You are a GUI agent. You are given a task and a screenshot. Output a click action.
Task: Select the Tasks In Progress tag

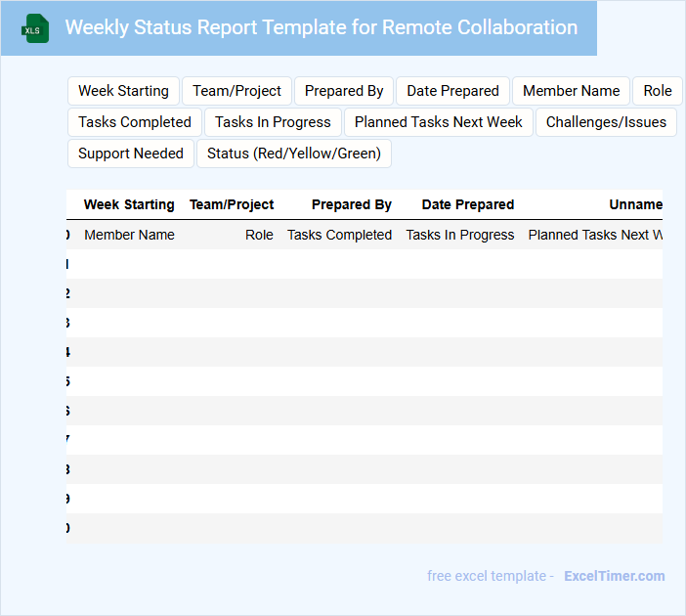point(273,122)
